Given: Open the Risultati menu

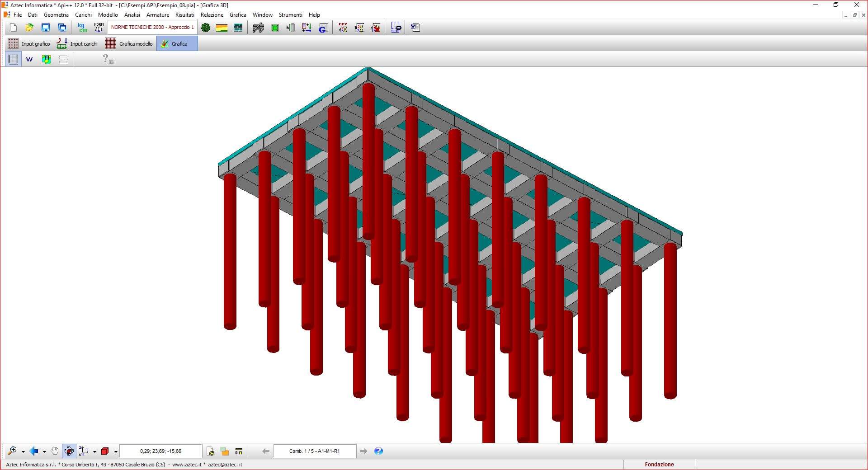Looking at the screenshot, I should [x=184, y=15].
